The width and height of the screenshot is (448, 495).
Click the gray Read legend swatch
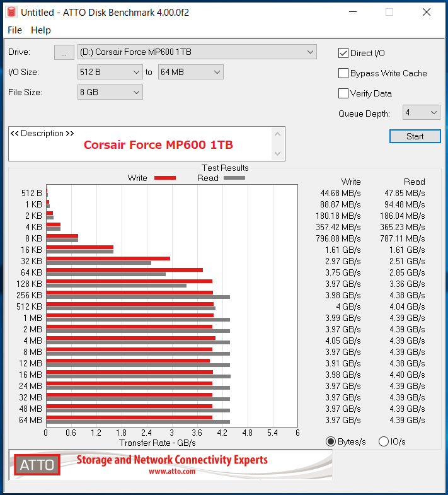234,178
